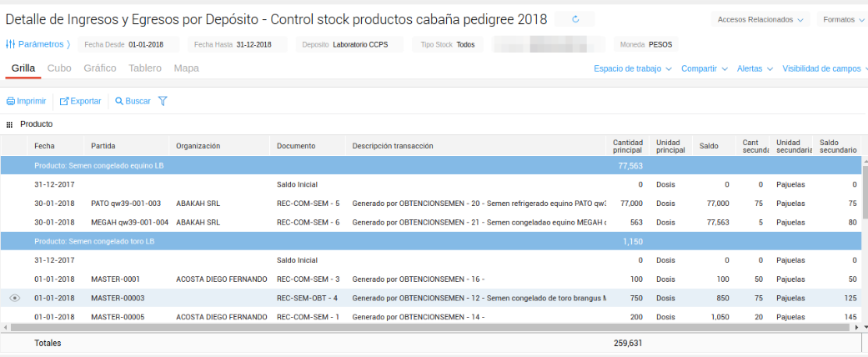The image size is (868, 357).
Task: Open the Compartir dropdown
Action: [x=704, y=68]
